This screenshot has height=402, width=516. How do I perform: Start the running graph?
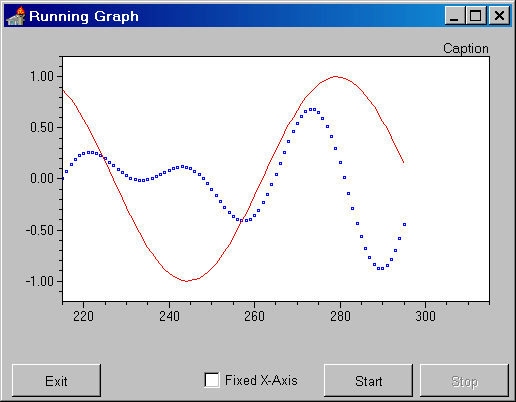pos(368,381)
